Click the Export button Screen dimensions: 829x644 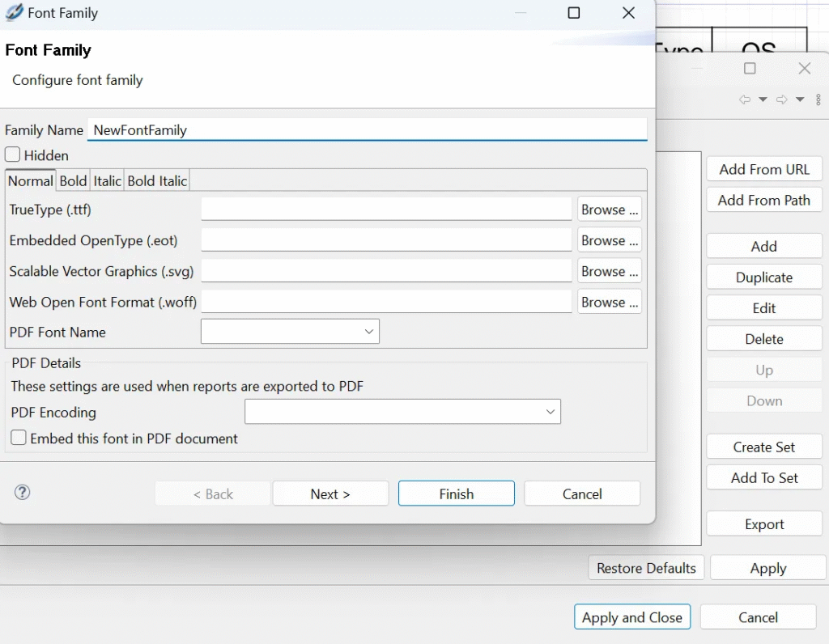(764, 524)
